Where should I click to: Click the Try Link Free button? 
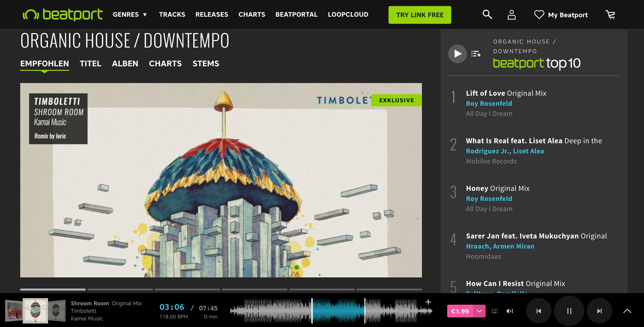pyautogui.click(x=420, y=15)
